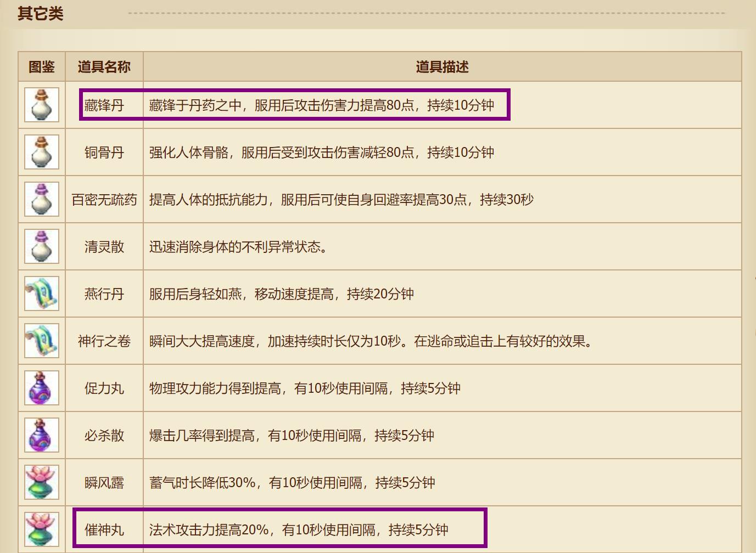Screen dimensions: 756x553
Task: Open the 燕行丹 scroll icon
Action: tap(42, 294)
